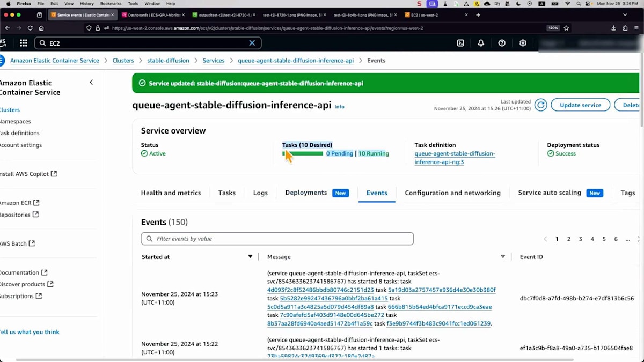This screenshot has height=362, width=644.
Task: Open task 4d093f2c8f52486bbdb80746c2151d23 link
Action: coord(320,290)
